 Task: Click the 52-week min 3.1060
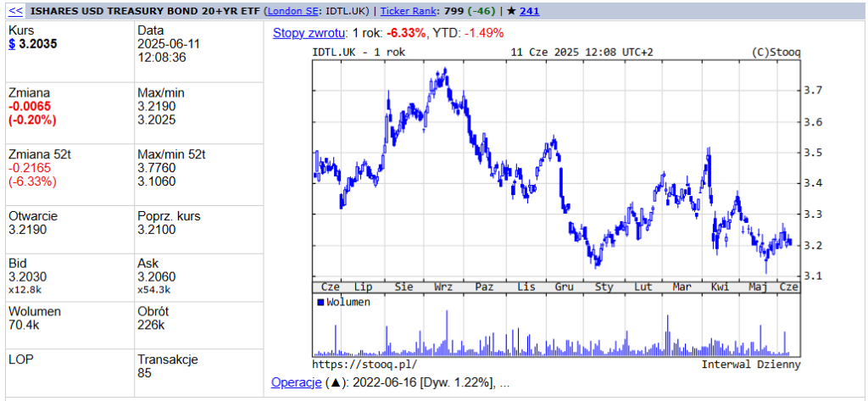point(157,181)
